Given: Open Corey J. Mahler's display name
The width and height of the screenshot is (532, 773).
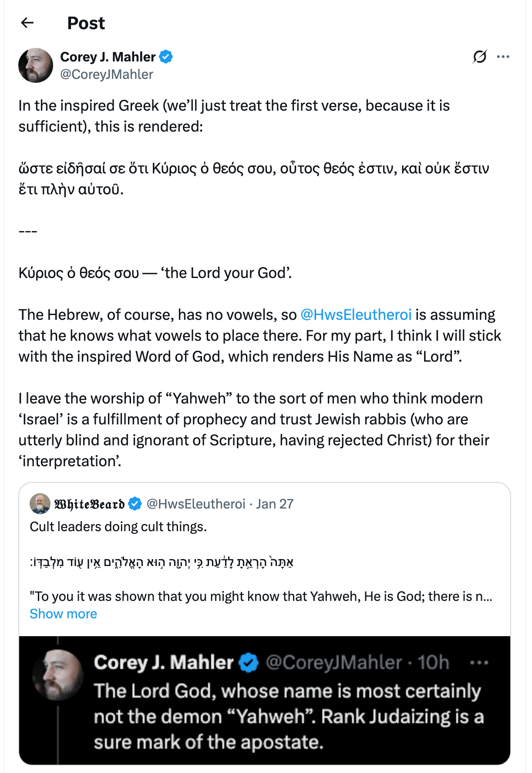Looking at the screenshot, I should [x=108, y=56].
